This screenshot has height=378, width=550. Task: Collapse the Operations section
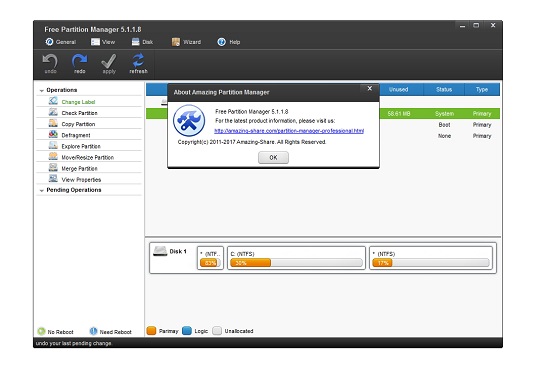pyautogui.click(x=41, y=90)
